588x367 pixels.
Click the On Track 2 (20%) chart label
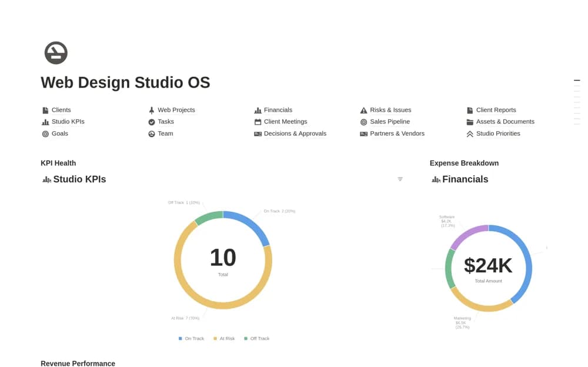coord(279,211)
